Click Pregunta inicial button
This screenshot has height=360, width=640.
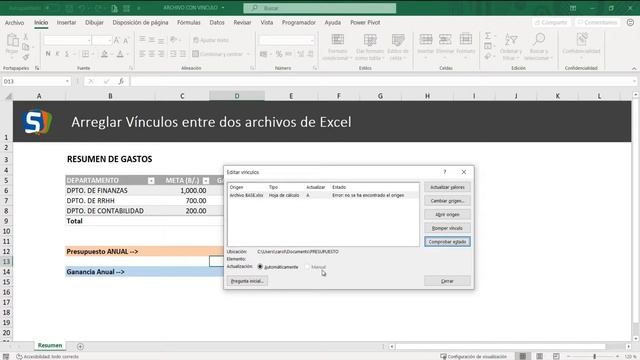pyautogui.click(x=247, y=281)
